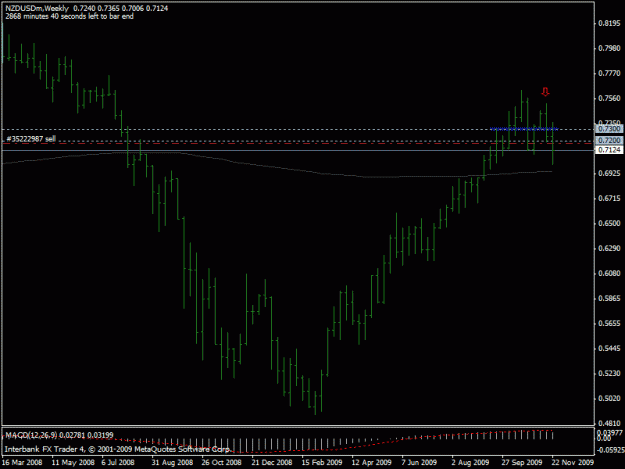Click the MACD scale value 0.03977

(x=609, y=433)
